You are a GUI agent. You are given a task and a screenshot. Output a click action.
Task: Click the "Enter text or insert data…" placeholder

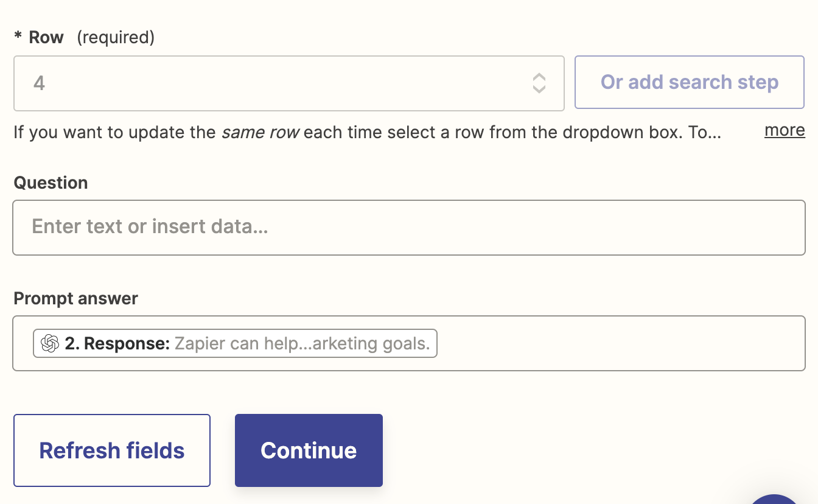150,227
